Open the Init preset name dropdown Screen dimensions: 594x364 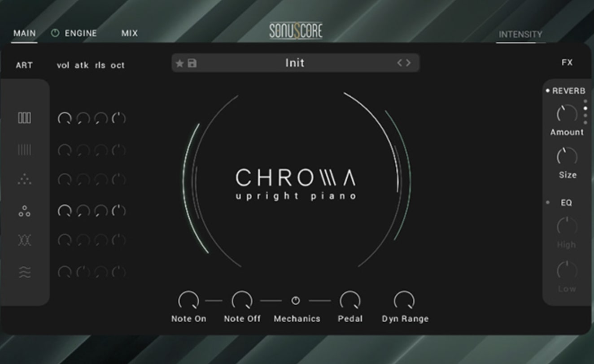(x=295, y=63)
